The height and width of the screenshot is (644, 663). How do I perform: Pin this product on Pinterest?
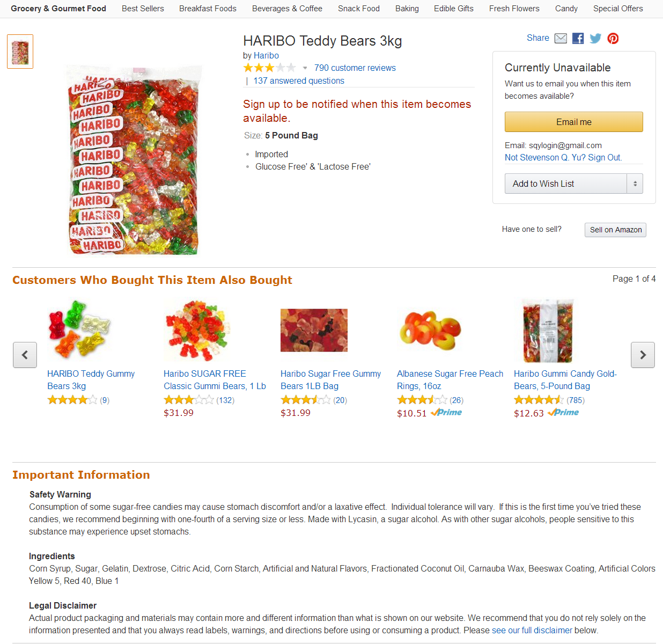click(613, 38)
